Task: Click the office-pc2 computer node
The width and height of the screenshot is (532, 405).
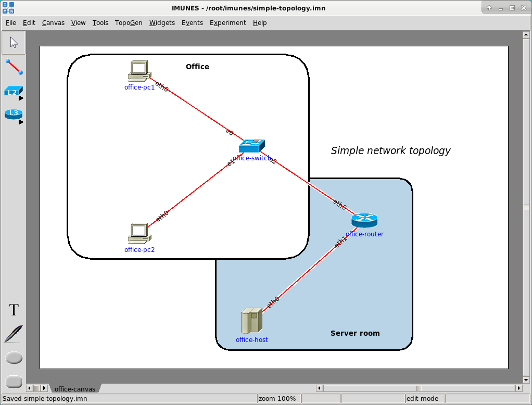Action: click(x=140, y=233)
